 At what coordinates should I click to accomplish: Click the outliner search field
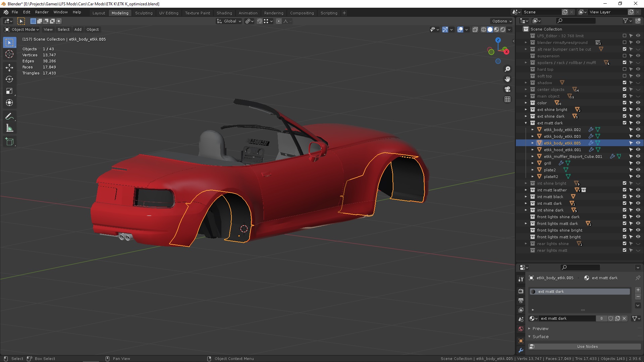(x=576, y=21)
